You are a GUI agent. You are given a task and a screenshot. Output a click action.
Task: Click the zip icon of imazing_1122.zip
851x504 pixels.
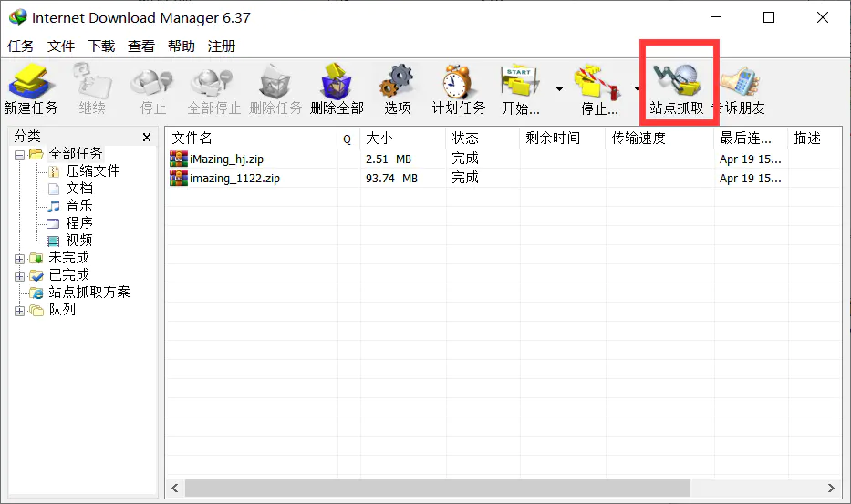point(179,178)
